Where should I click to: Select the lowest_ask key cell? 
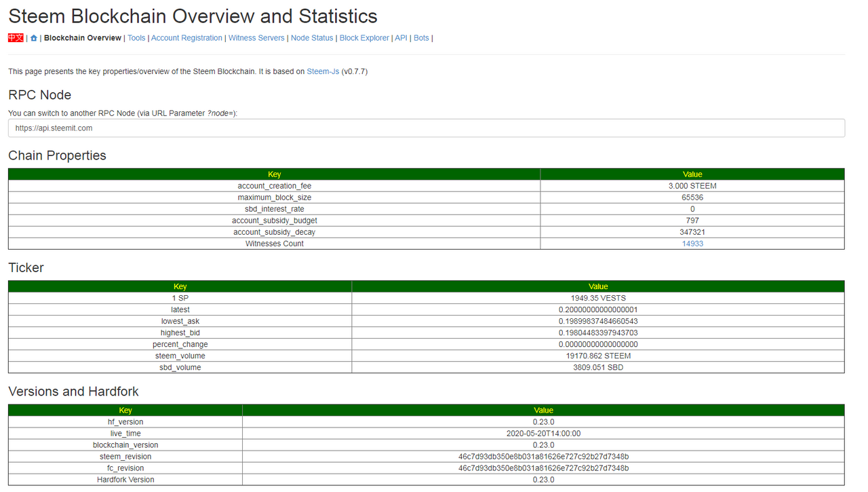(180, 321)
